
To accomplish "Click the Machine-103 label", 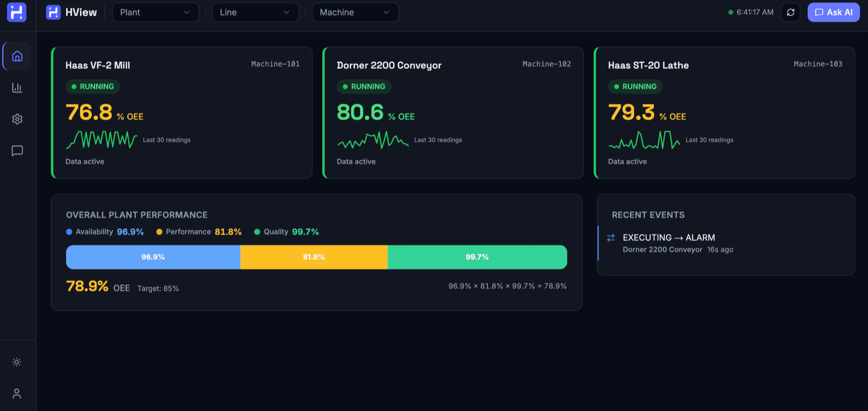I will pyautogui.click(x=818, y=64).
